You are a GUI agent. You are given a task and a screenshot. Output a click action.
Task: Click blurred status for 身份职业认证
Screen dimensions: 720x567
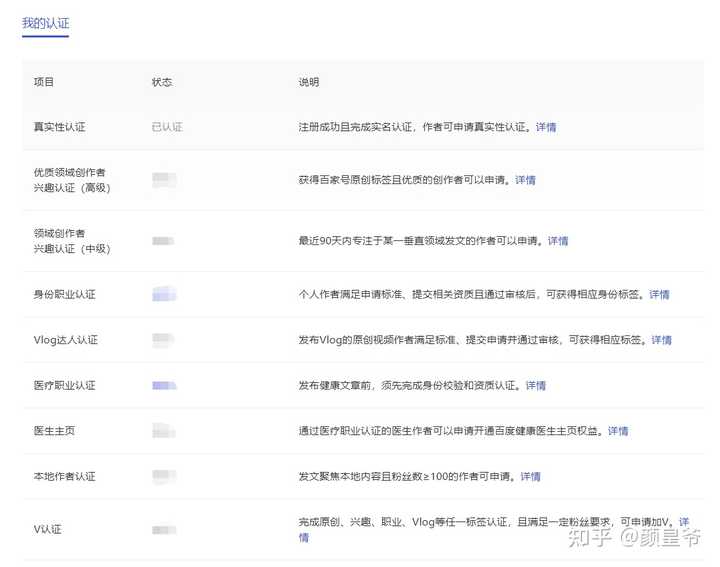(164, 294)
